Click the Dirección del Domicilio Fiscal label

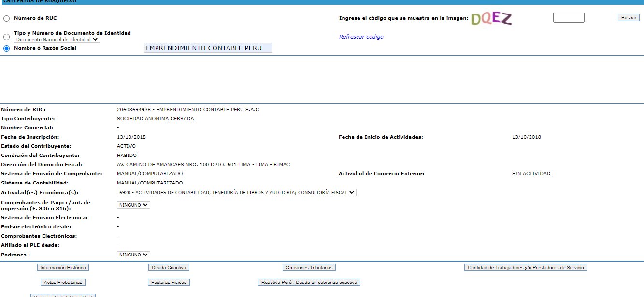point(42,165)
